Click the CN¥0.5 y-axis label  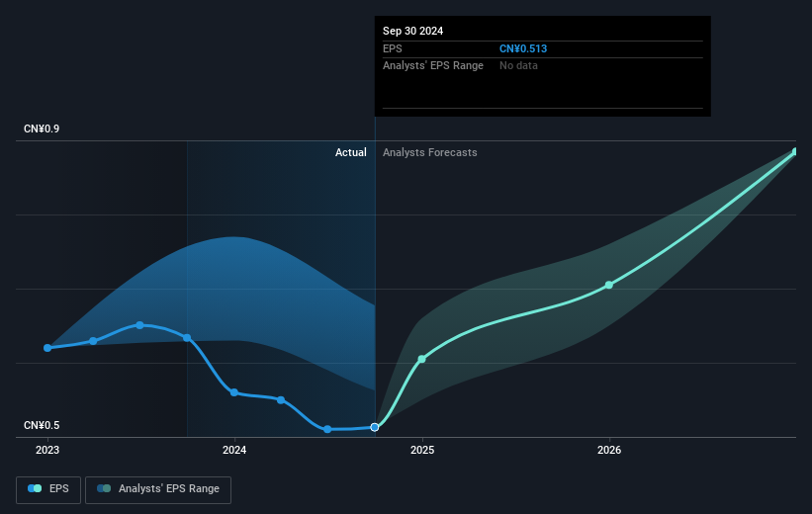(42, 425)
